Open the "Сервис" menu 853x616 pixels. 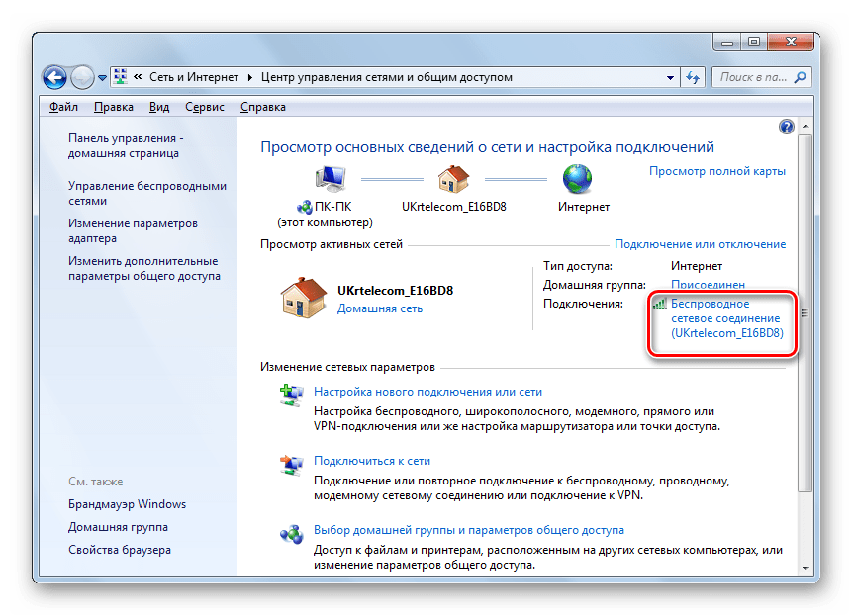[205, 107]
